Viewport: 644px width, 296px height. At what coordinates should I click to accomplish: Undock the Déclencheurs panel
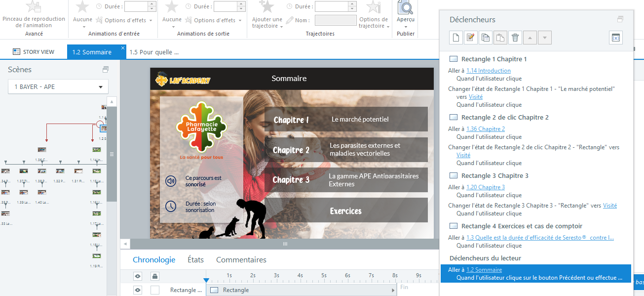620,19
